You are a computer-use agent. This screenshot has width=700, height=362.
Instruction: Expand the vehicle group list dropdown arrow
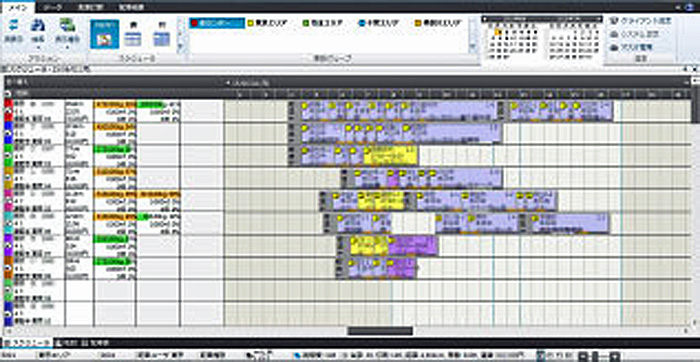[x=472, y=46]
